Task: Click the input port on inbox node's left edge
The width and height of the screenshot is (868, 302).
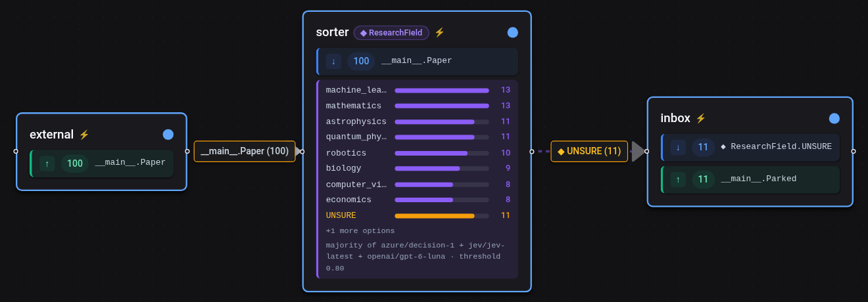Action: [647, 151]
